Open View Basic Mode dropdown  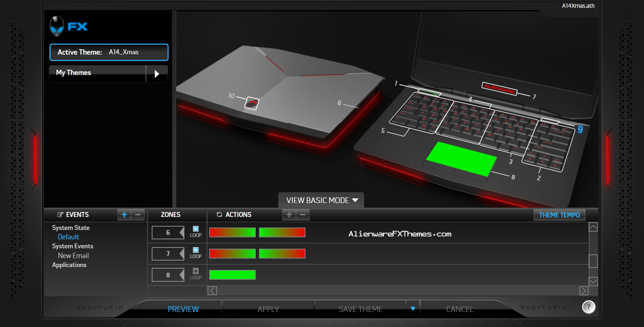(x=321, y=200)
